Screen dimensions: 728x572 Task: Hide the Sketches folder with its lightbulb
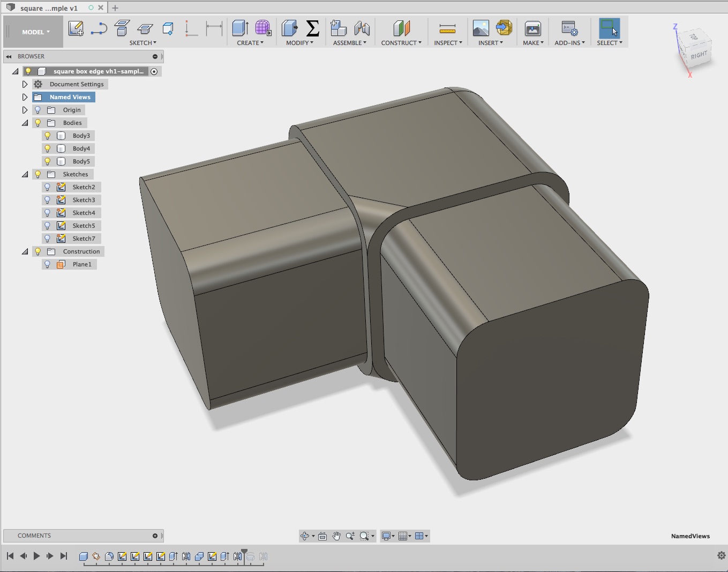[37, 174]
